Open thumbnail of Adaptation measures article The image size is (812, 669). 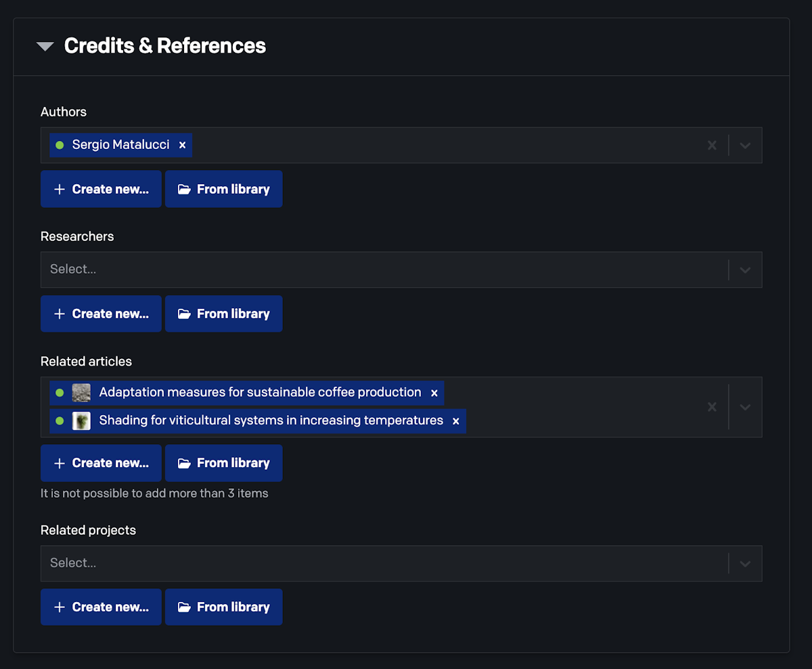coord(81,393)
